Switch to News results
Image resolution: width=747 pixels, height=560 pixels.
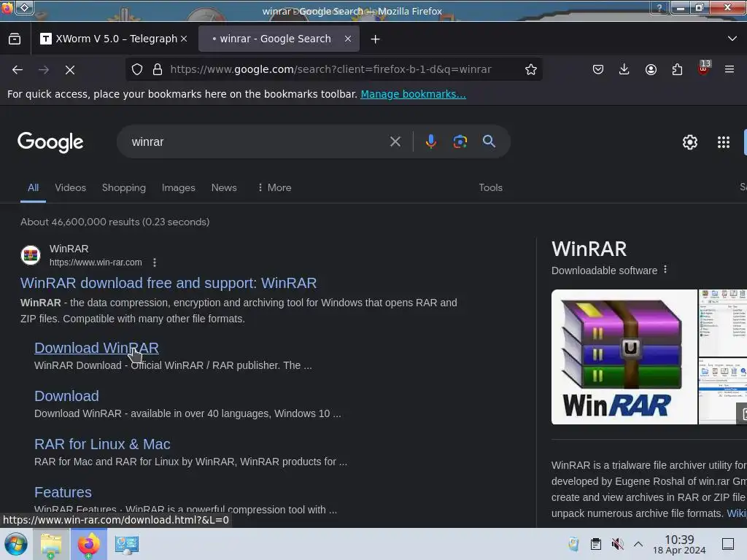click(x=224, y=187)
